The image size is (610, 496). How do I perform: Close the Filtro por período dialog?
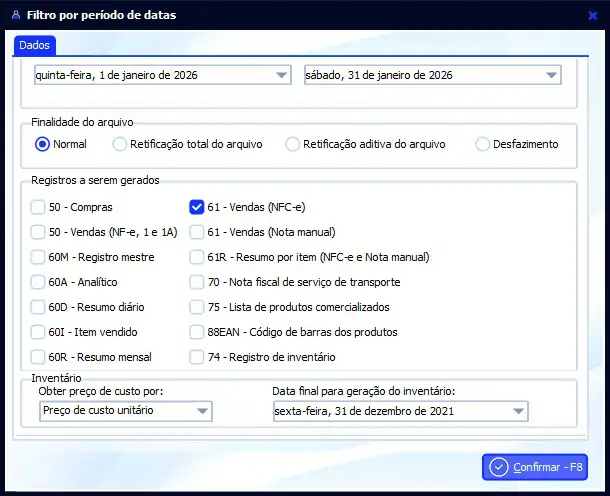593,15
